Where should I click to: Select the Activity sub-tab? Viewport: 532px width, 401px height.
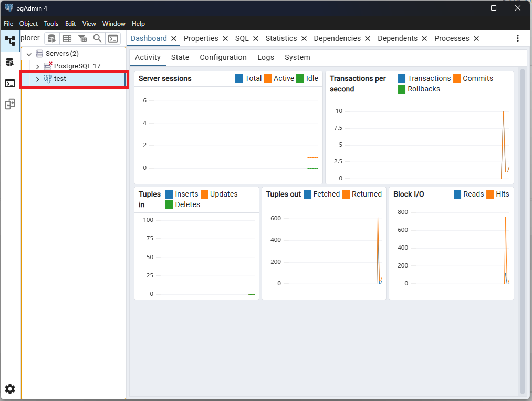(x=148, y=57)
